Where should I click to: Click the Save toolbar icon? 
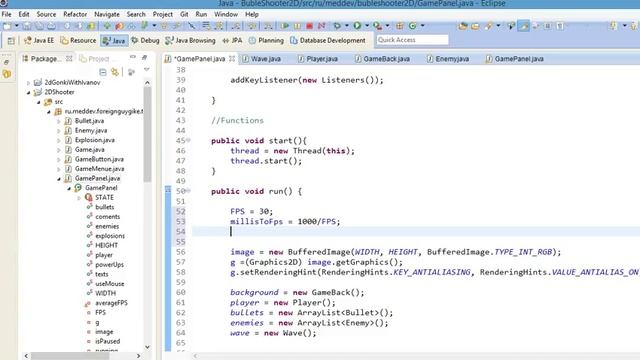point(27,26)
